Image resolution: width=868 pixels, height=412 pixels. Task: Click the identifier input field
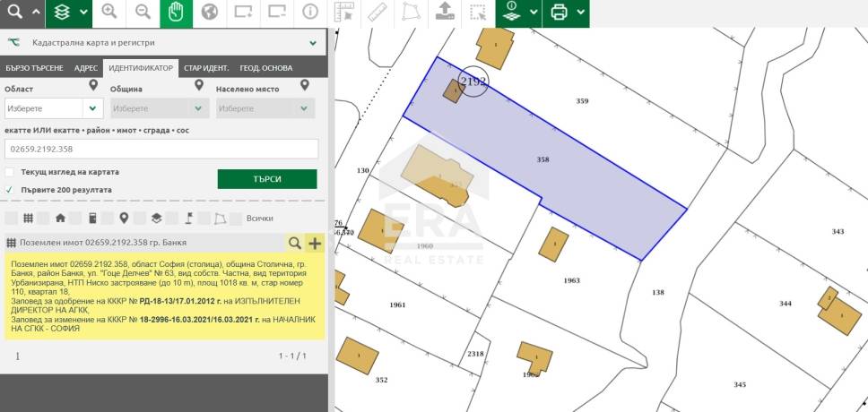point(161,149)
